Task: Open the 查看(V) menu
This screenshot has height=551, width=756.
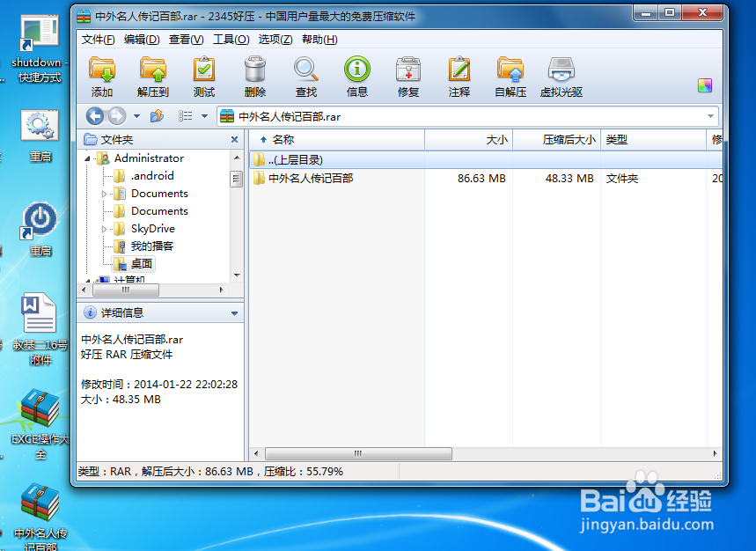Action: click(186, 40)
